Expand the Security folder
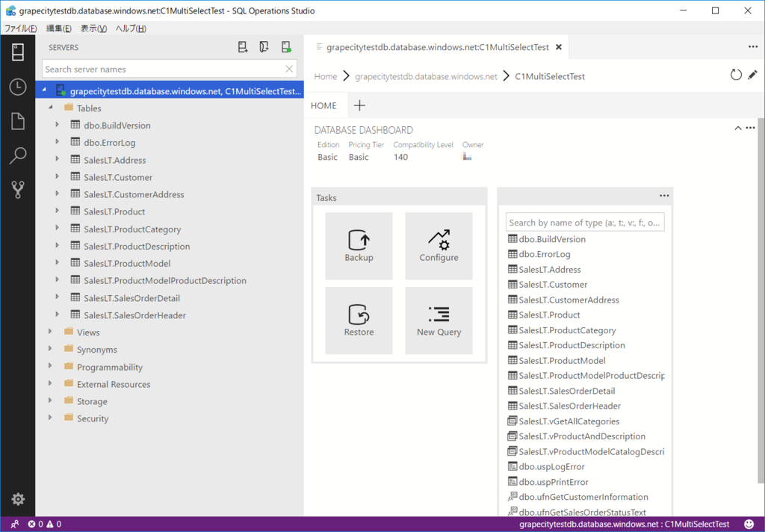 [x=50, y=418]
